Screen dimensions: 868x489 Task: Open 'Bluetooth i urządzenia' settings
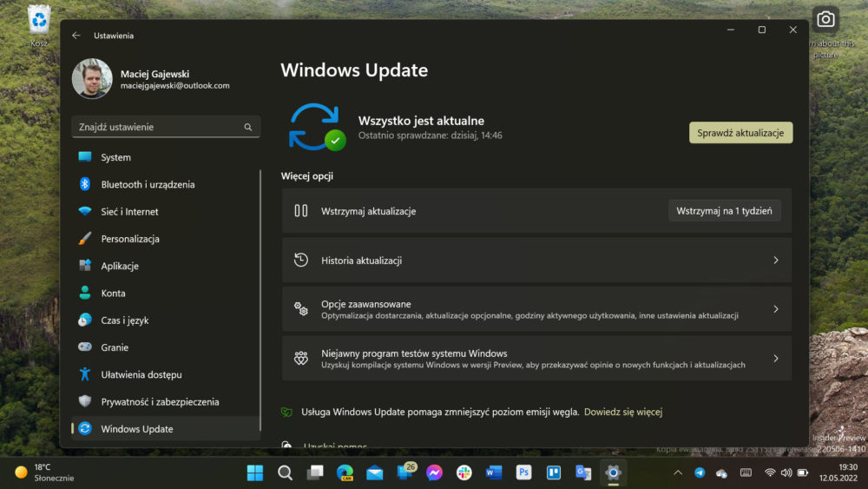166,184
